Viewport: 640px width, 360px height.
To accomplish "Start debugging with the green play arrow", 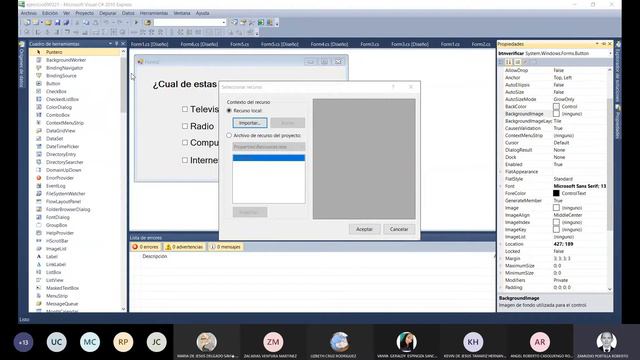I will point(136,22).
